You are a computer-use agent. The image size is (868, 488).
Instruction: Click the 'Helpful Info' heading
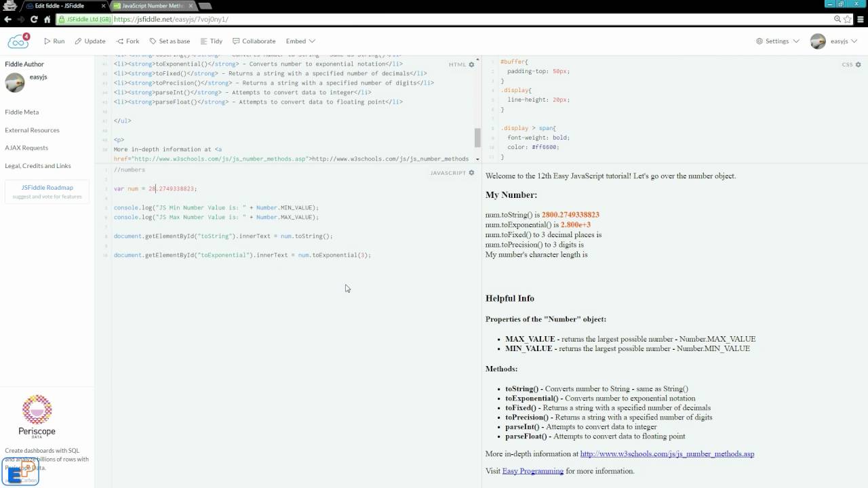(510, 298)
